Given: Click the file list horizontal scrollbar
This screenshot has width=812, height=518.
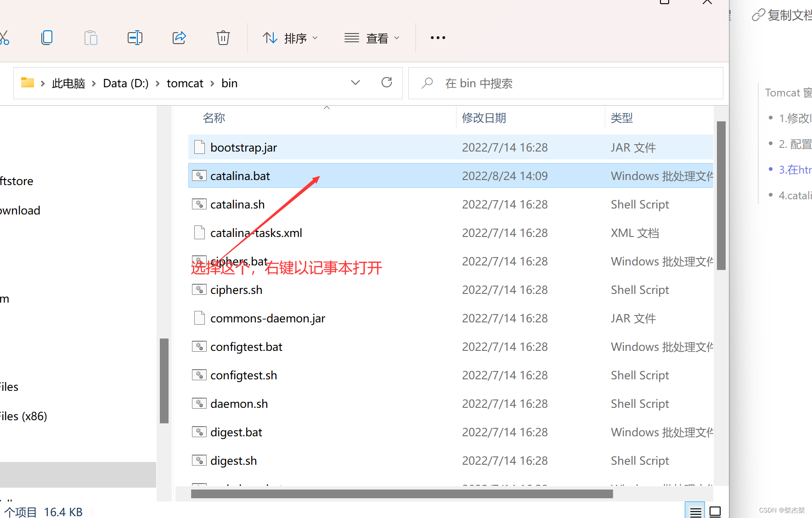Looking at the screenshot, I should [402, 494].
